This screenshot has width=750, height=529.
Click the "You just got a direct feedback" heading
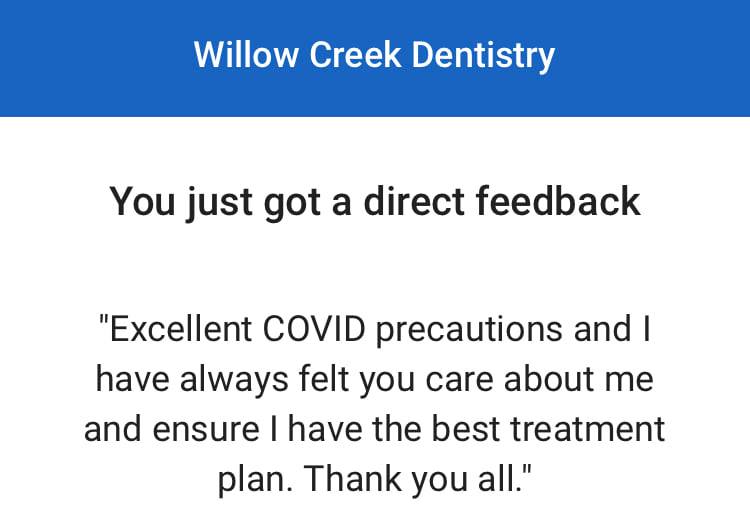point(374,202)
